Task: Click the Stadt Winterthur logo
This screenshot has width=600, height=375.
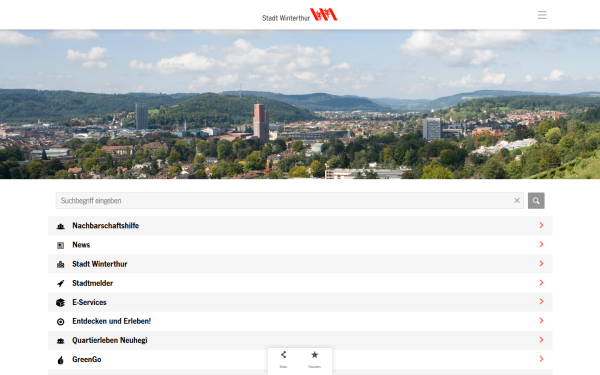Action: pos(300,15)
